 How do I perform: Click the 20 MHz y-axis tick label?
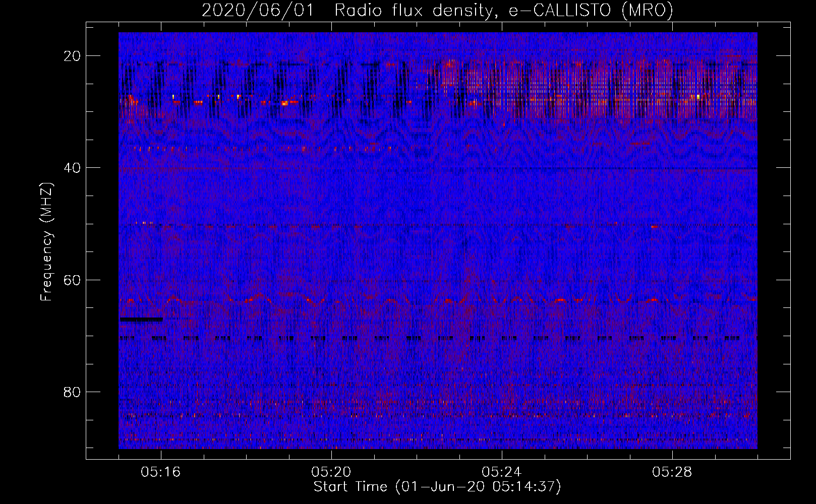[x=72, y=56]
